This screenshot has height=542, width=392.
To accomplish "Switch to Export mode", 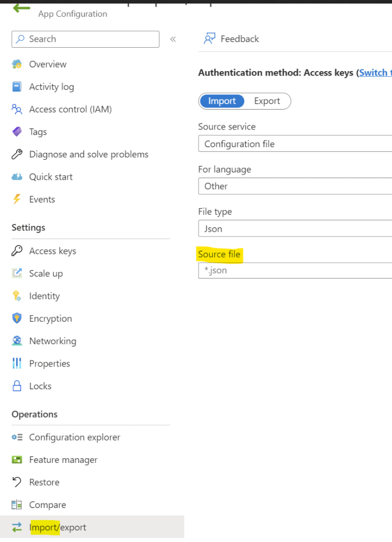I will 269,101.
